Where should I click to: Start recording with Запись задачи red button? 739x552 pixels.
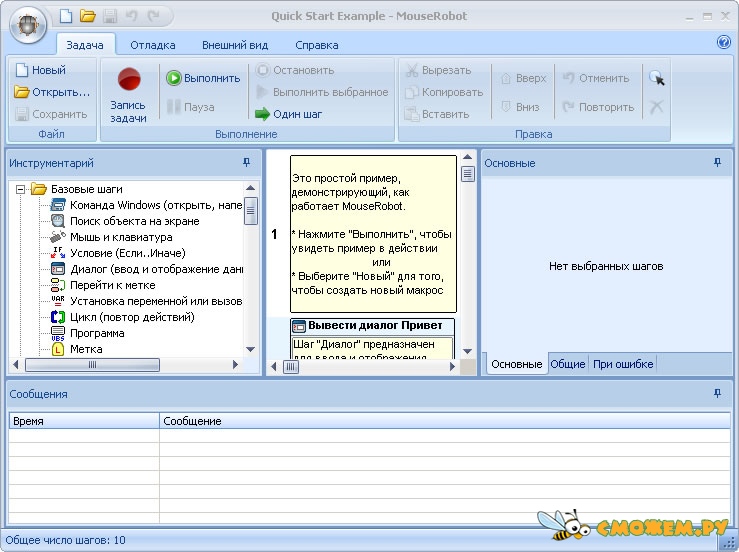click(129, 95)
